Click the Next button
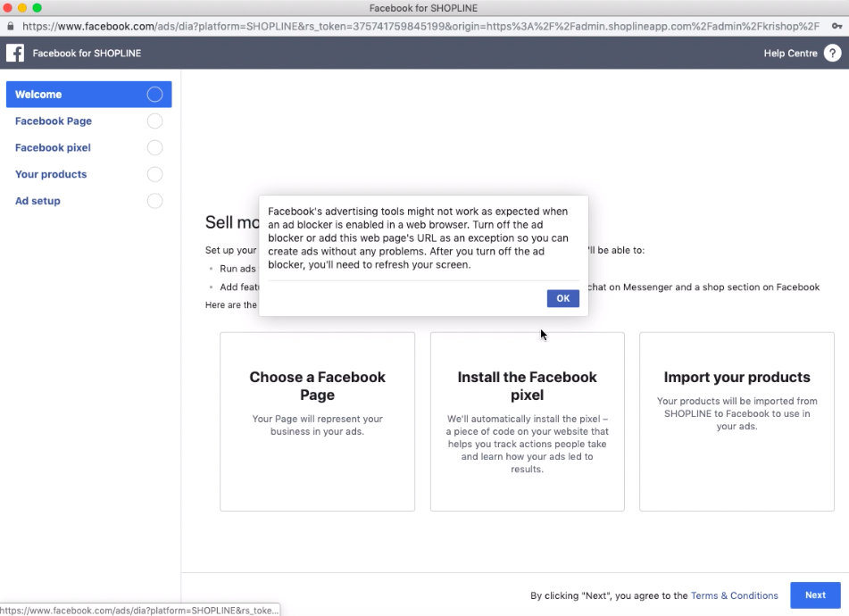849x616 pixels. click(x=815, y=595)
